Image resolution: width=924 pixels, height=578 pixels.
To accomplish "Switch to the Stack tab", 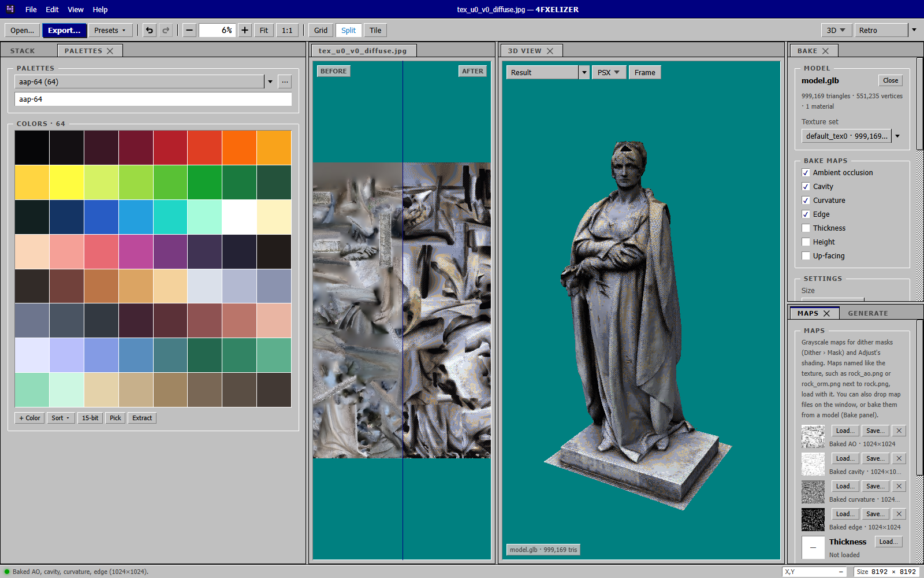I will [23, 51].
